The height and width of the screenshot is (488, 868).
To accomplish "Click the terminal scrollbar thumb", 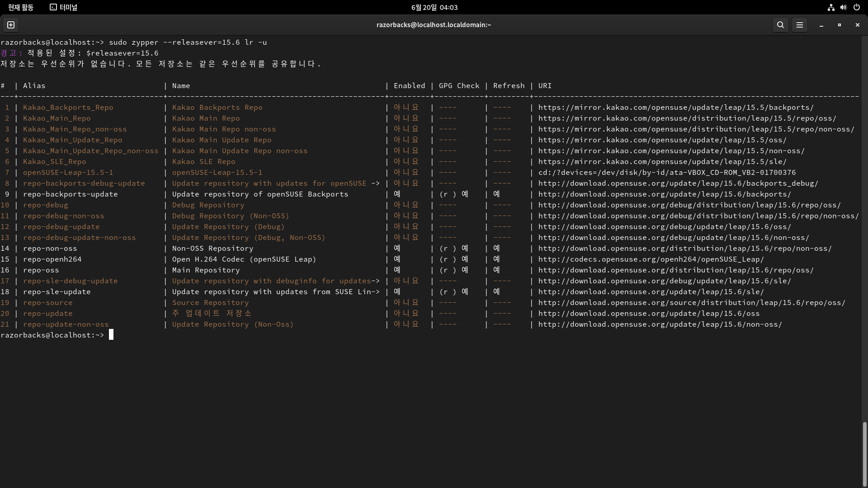I will point(864,453).
